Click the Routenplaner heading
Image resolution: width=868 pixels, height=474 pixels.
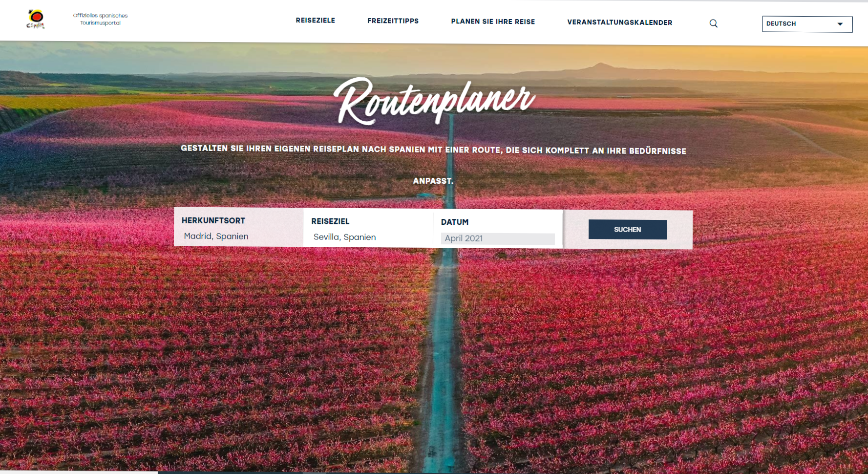[434, 100]
